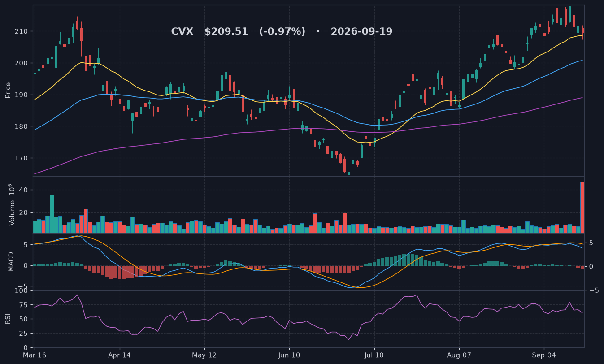604x364 pixels.
Task: Click the Price axis label
Action: (8, 90)
